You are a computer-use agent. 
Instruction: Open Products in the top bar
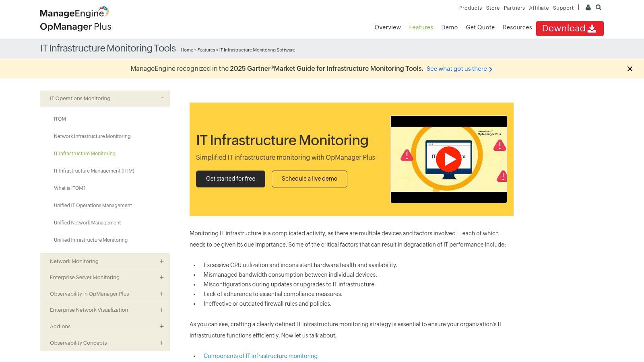click(471, 8)
